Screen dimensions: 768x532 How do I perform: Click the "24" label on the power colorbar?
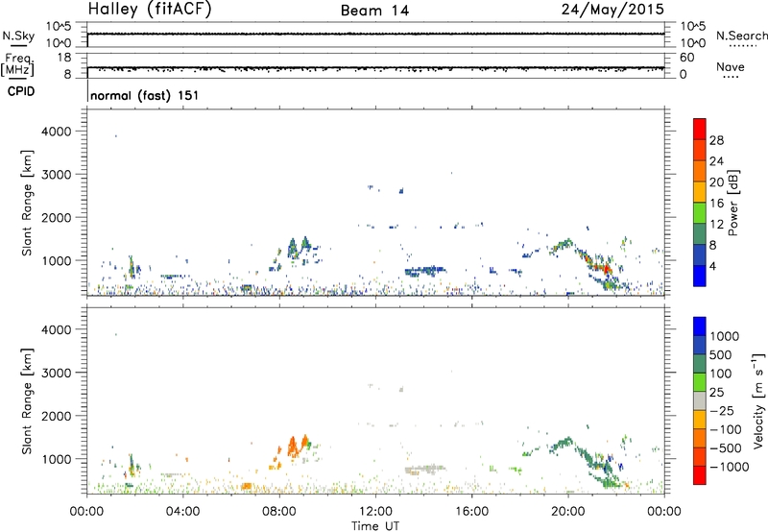(x=716, y=161)
